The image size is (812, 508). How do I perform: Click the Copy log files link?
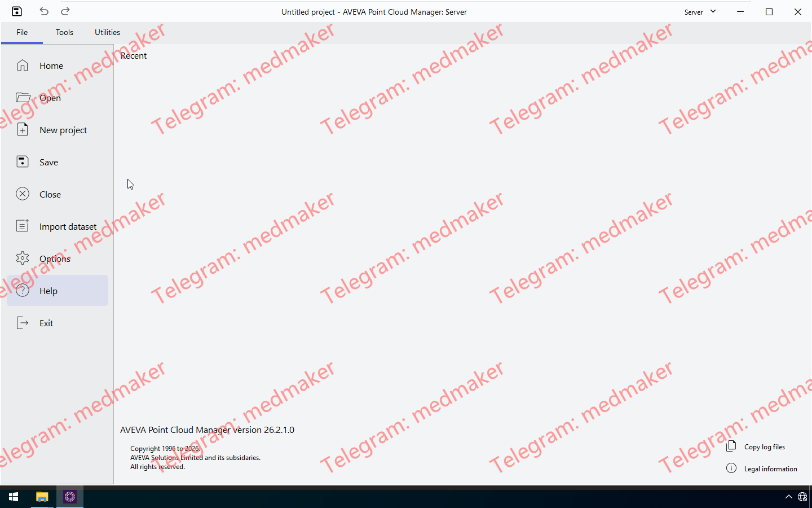coord(765,447)
